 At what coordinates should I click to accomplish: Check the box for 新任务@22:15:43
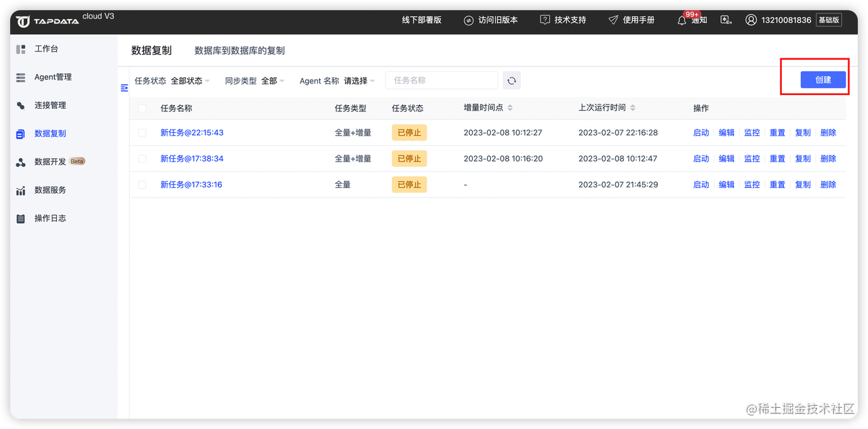coord(142,132)
